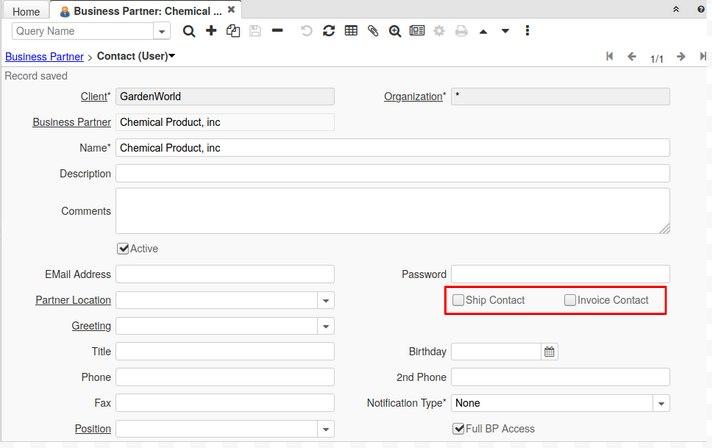The width and height of the screenshot is (712, 448).
Task: Click the Find record magnifier icon
Action: [x=189, y=31]
